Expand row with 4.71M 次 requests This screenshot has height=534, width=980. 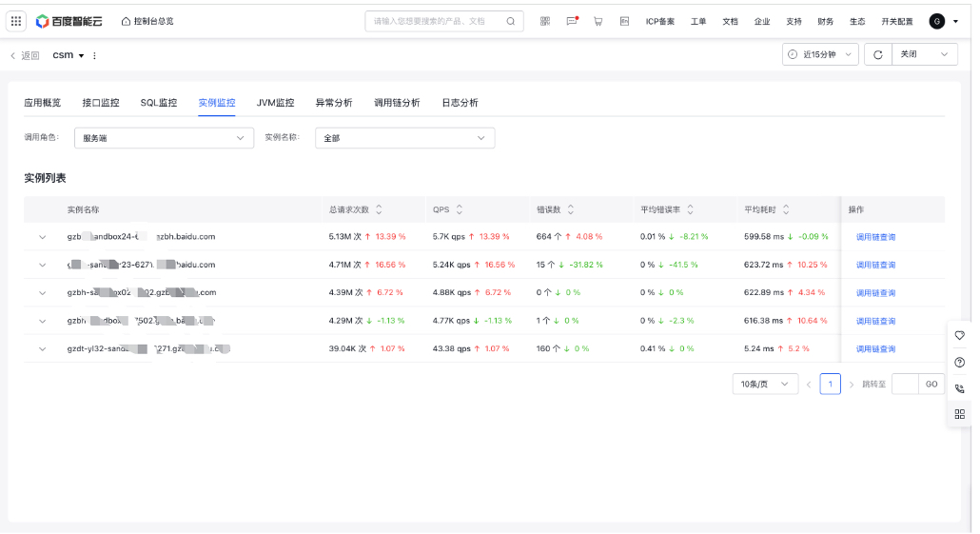click(43, 266)
